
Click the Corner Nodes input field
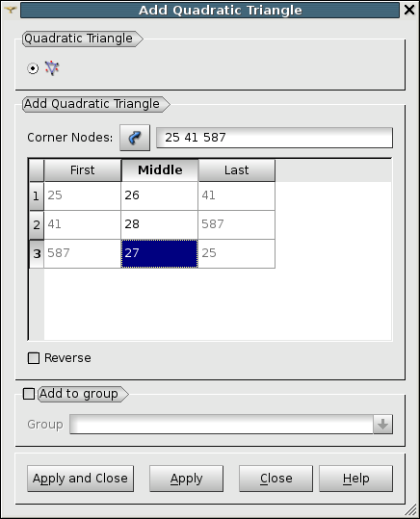[275, 138]
